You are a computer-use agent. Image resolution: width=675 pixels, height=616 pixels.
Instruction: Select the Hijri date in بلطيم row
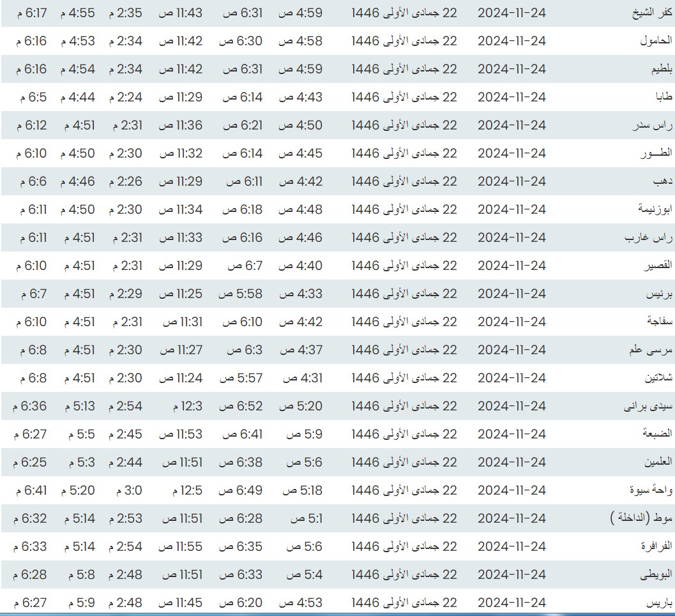[404, 70]
